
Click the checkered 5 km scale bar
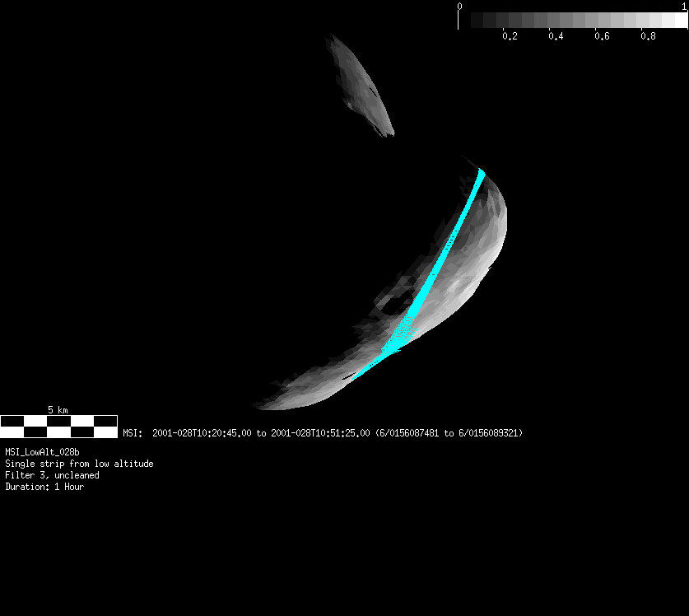59,427
